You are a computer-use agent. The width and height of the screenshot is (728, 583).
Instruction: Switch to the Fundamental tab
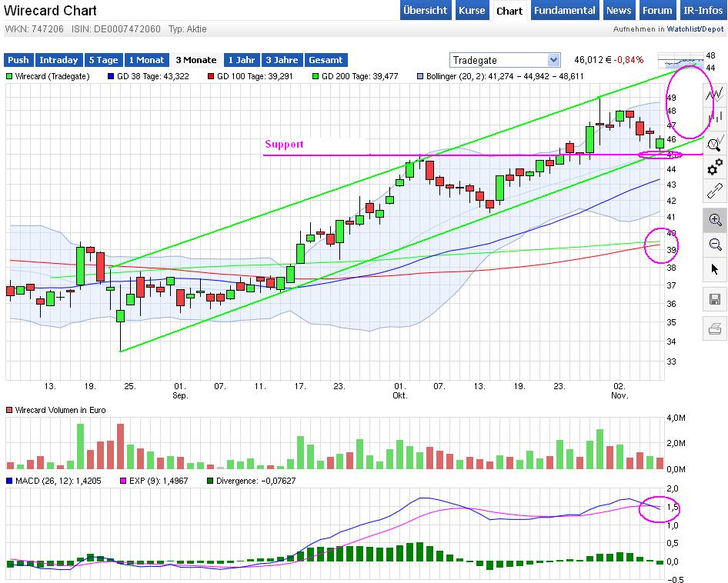tap(564, 11)
